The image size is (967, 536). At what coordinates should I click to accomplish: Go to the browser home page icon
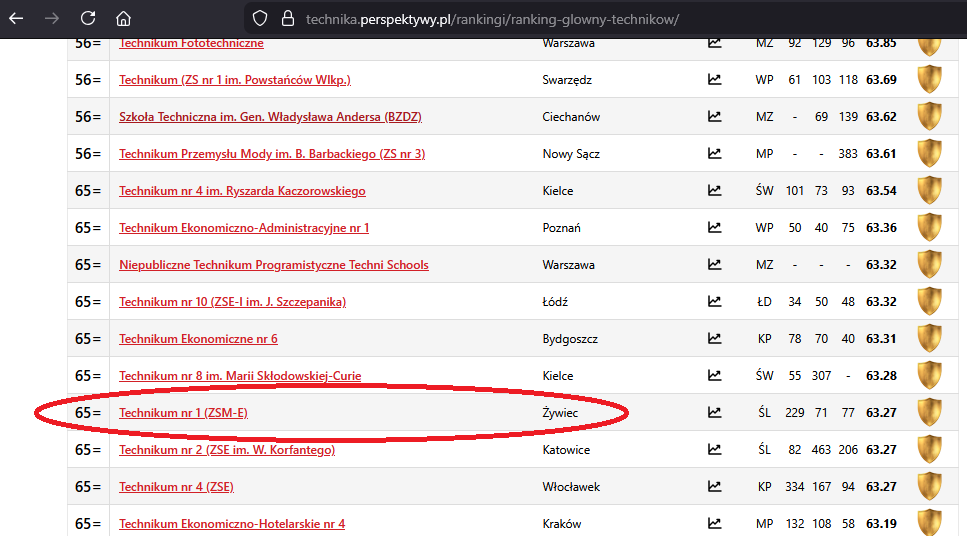click(123, 18)
